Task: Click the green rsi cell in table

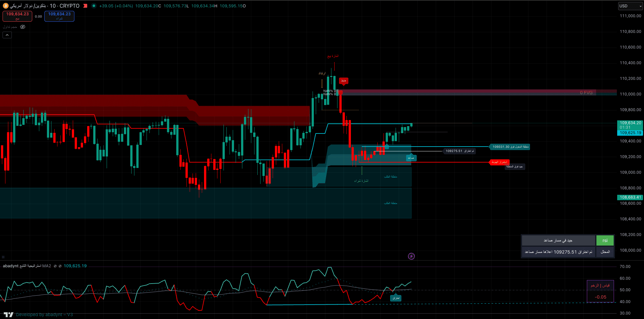Action: [605, 240]
